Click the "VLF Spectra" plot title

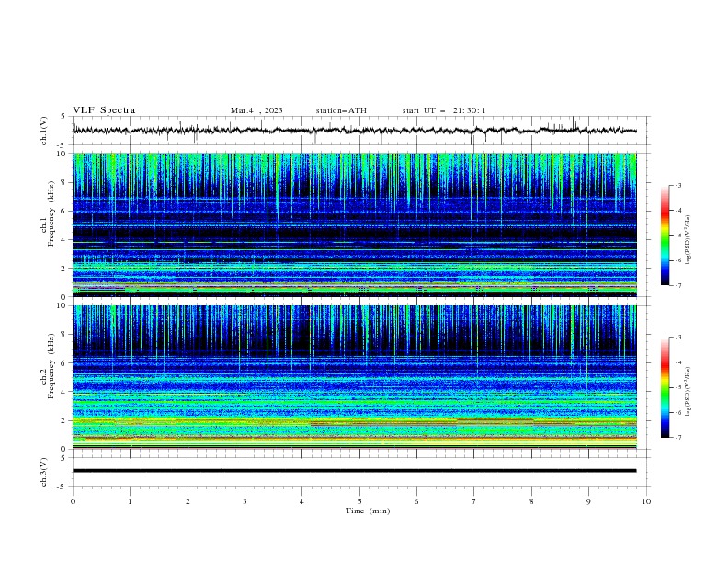click(x=104, y=110)
